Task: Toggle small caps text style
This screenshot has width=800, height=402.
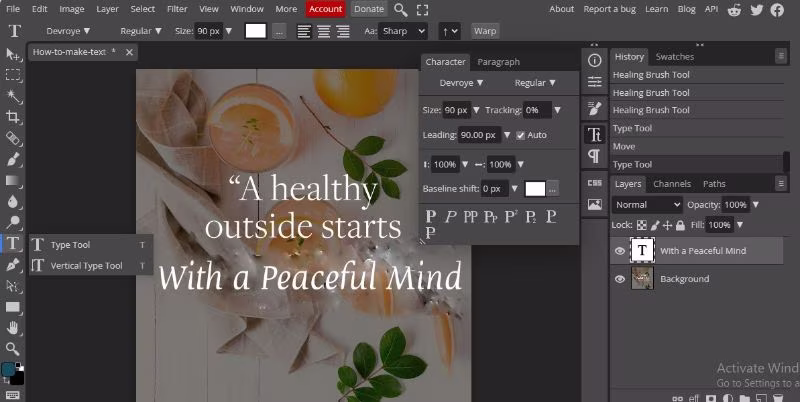Action: tap(491, 216)
